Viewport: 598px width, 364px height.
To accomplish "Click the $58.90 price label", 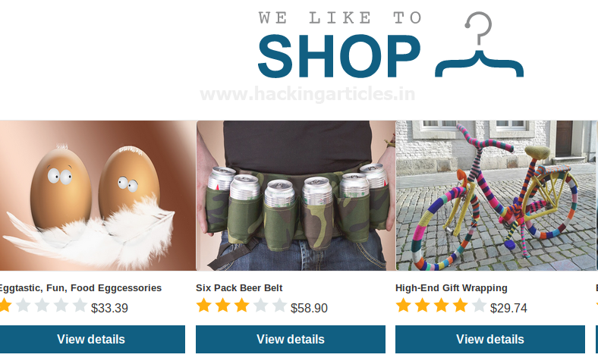I will [x=309, y=308].
